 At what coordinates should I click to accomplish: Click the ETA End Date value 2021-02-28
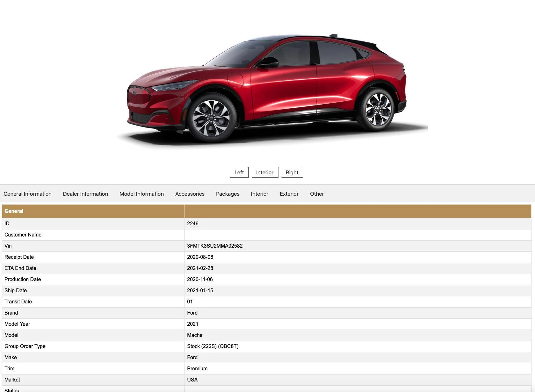200,268
